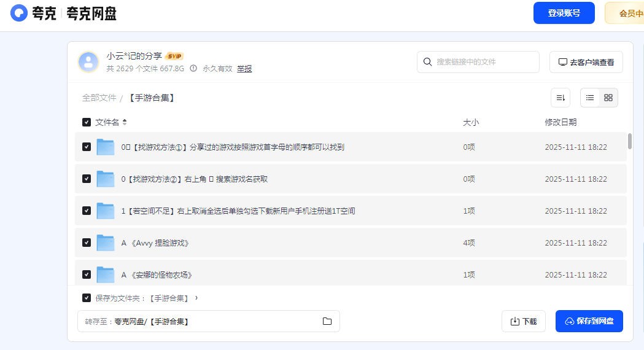644x350 pixels.
Task: Click the SVIP badge icon
Action: tap(174, 56)
